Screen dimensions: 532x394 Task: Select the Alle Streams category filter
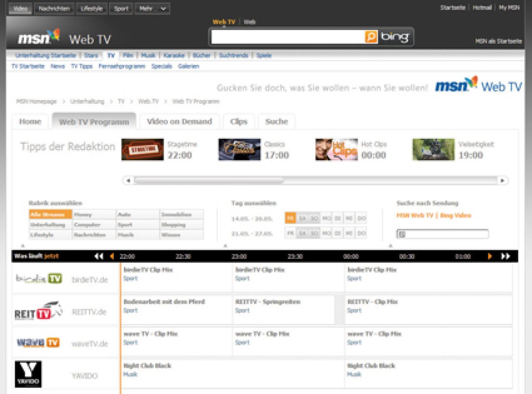coord(50,215)
